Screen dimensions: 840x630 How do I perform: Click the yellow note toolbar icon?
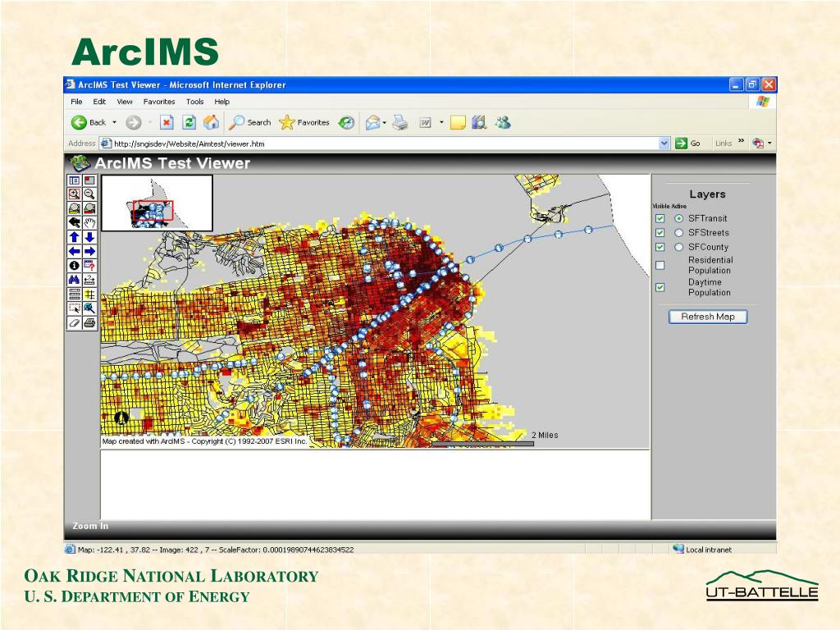pyautogui.click(x=458, y=123)
